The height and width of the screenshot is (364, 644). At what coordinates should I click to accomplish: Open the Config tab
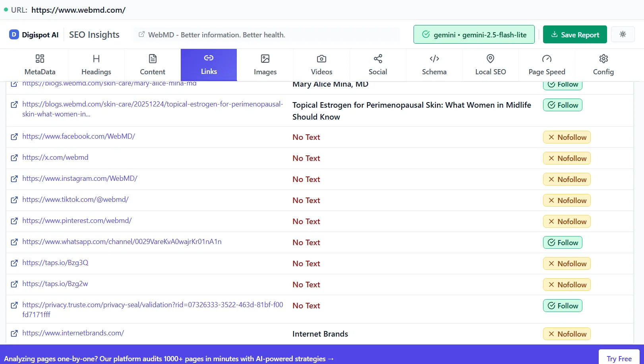coord(603,65)
